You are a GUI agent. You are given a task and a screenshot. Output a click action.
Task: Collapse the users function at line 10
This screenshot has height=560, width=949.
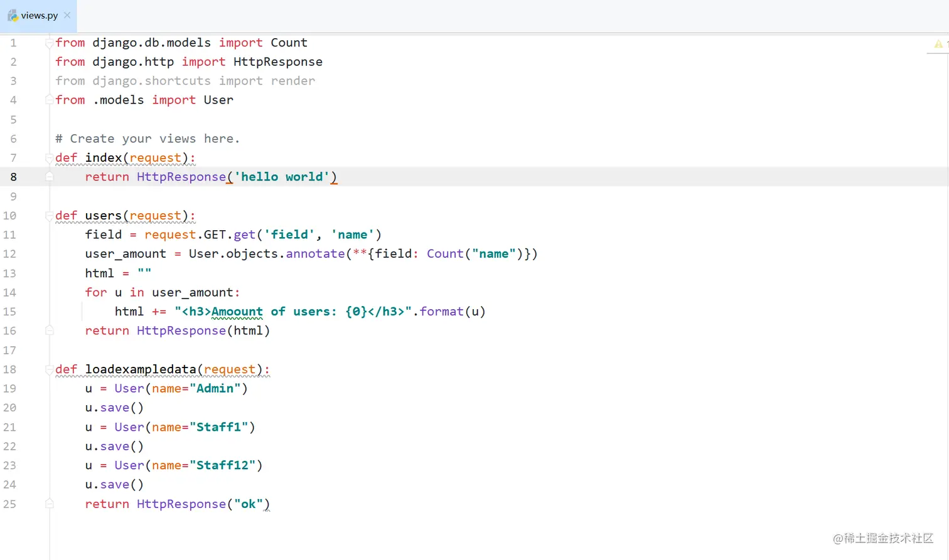point(49,216)
